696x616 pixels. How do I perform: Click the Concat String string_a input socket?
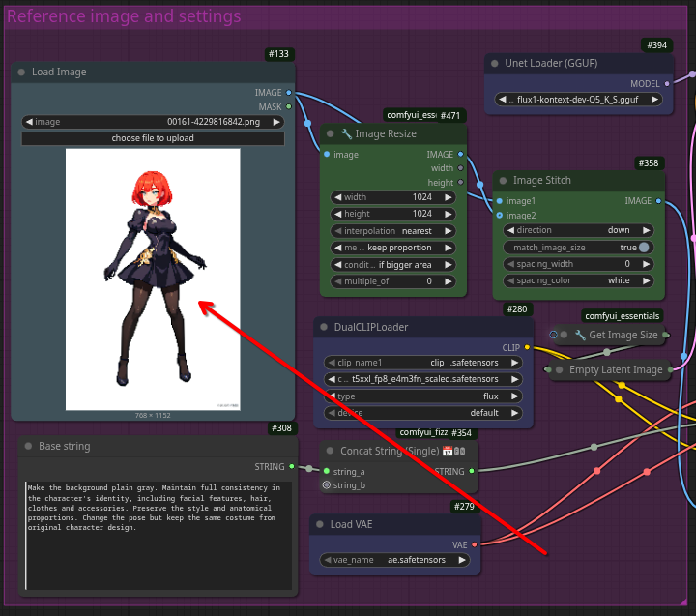[327, 471]
